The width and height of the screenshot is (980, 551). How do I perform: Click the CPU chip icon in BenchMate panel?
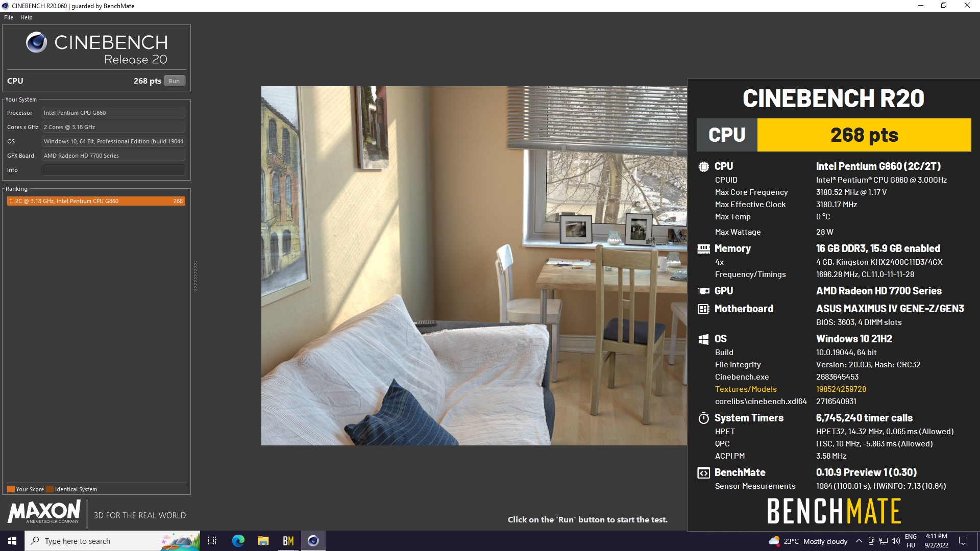pyautogui.click(x=703, y=166)
